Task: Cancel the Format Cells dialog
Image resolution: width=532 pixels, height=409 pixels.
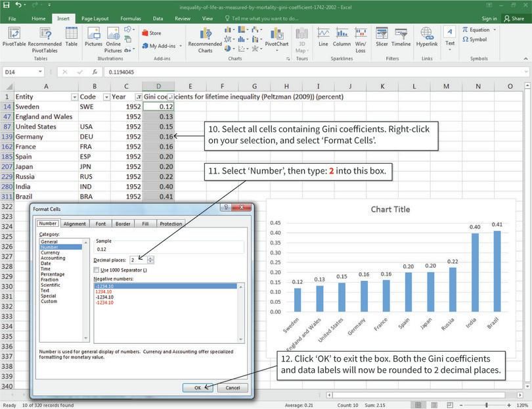Action: [233, 387]
